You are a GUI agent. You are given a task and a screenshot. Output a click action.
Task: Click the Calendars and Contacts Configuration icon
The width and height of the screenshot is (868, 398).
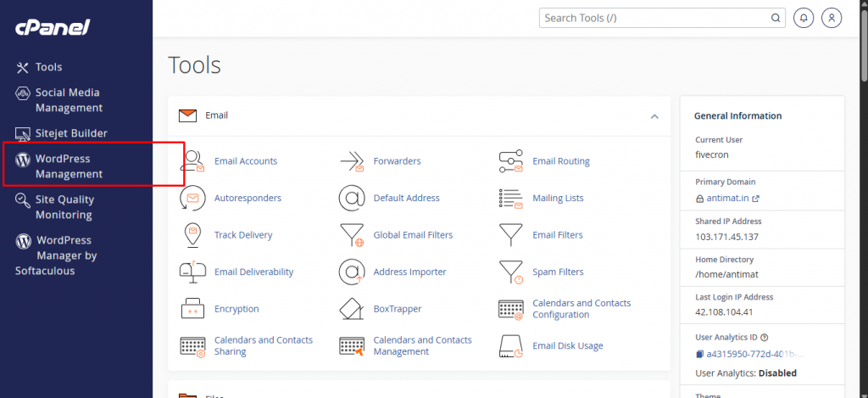(x=511, y=309)
